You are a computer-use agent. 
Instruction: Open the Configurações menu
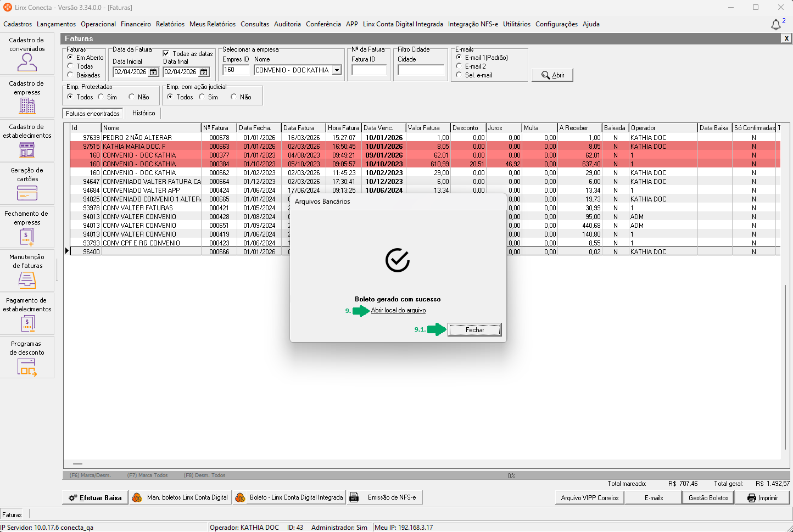(556, 24)
